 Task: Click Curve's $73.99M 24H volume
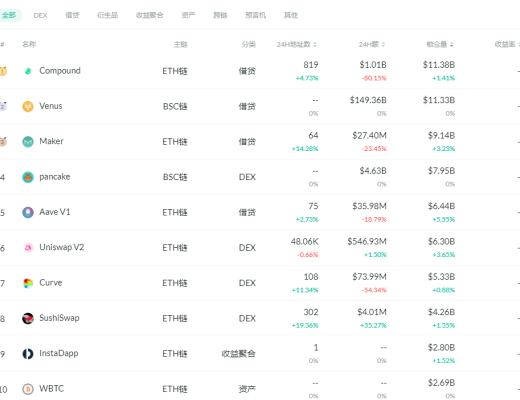(x=369, y=277)
